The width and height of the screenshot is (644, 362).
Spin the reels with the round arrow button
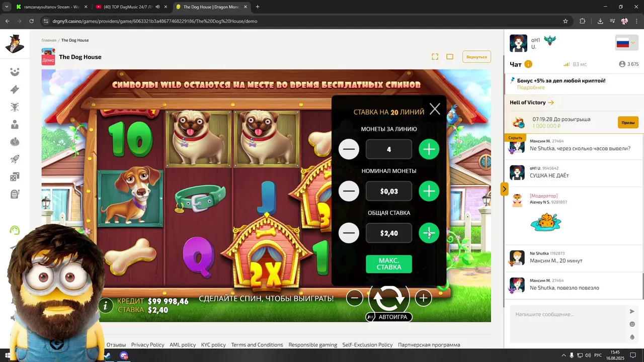click(x=389, y=298)
